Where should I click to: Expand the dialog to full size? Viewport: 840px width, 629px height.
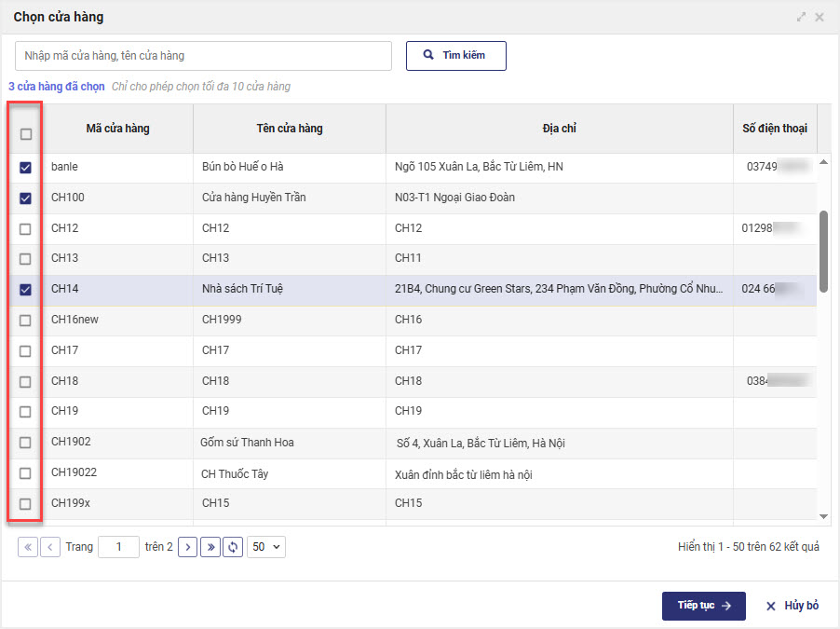(801, 18)
